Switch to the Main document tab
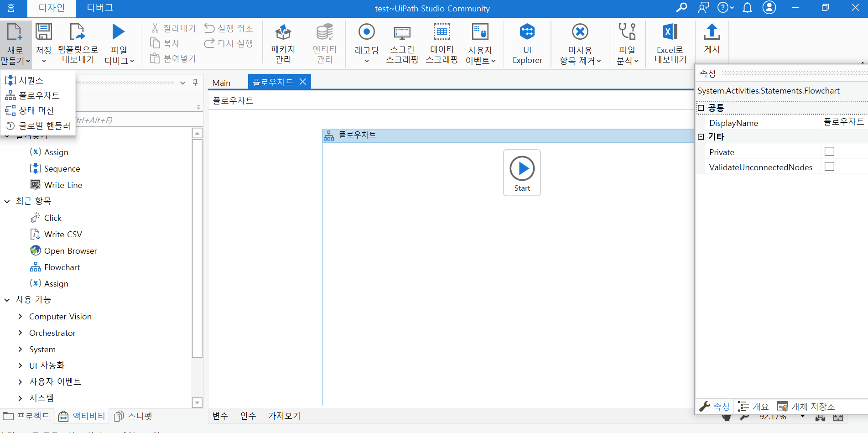The image size is (868, 433). [x=221, y=83]
